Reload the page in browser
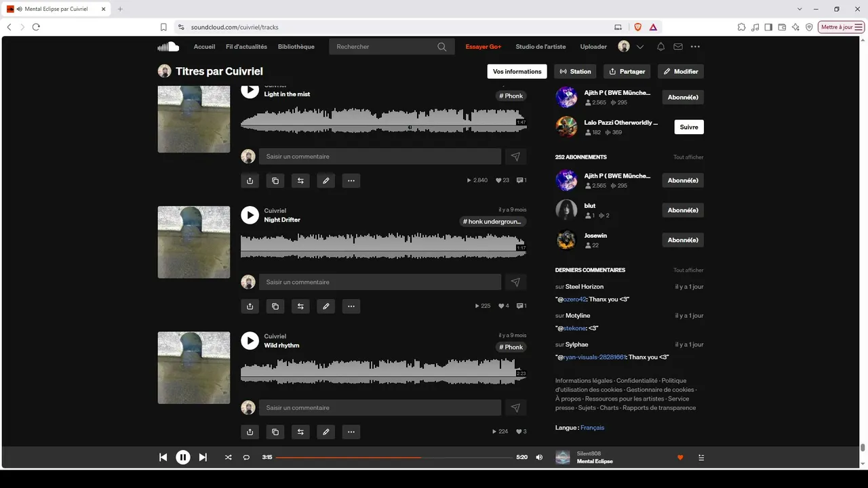Screen dimensions: 868x488 click(36, 27)
